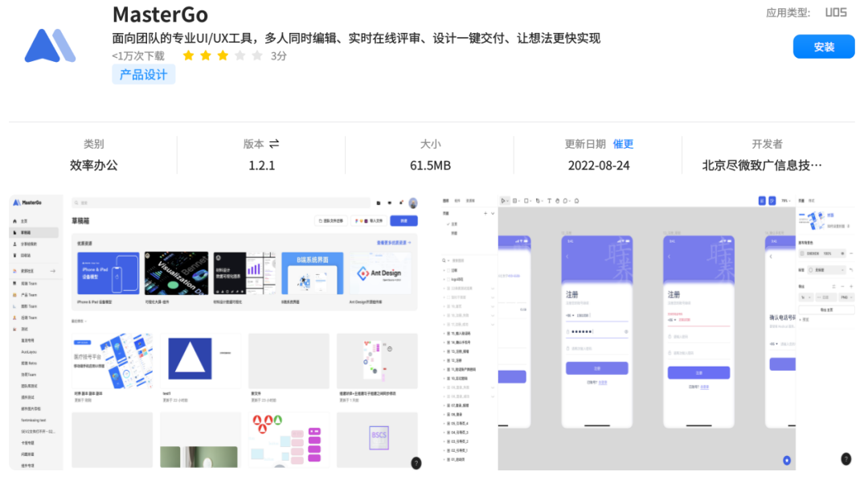Click the password dots field in 注册 mockup

point(596,331)
